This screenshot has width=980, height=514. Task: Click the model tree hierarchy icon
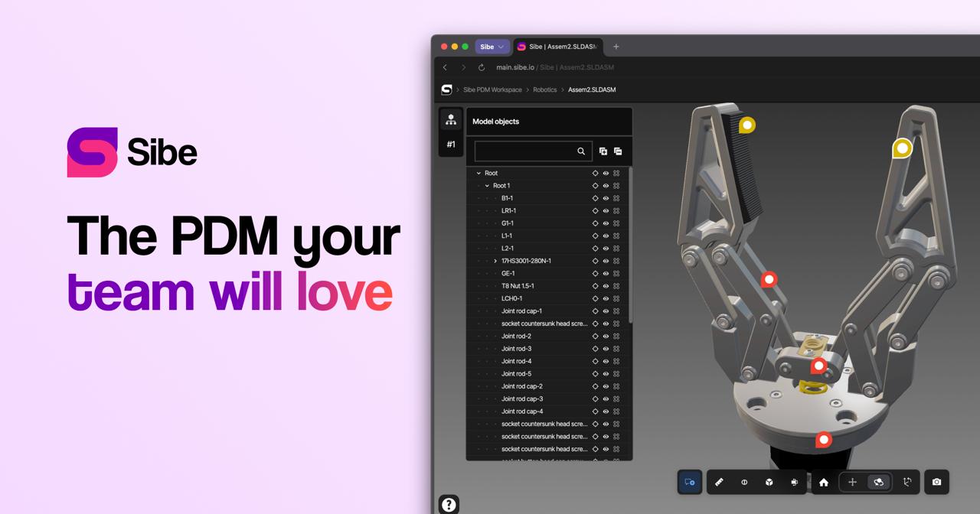[x=451, y=119]
